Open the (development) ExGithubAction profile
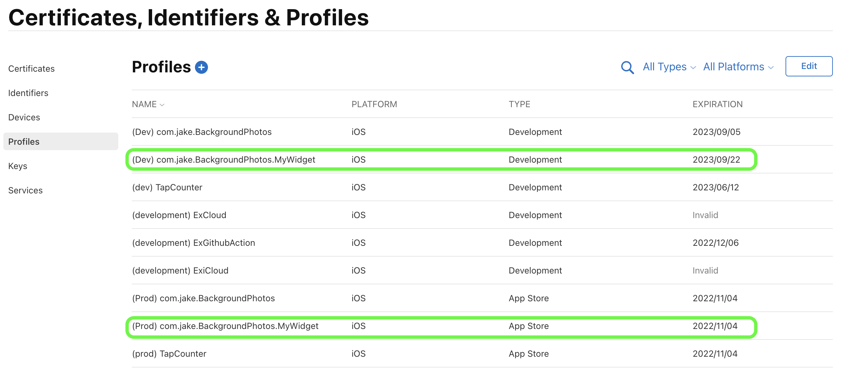Image resolution: width=868 pixels, height=378 pixels. (x=193, y=243)
